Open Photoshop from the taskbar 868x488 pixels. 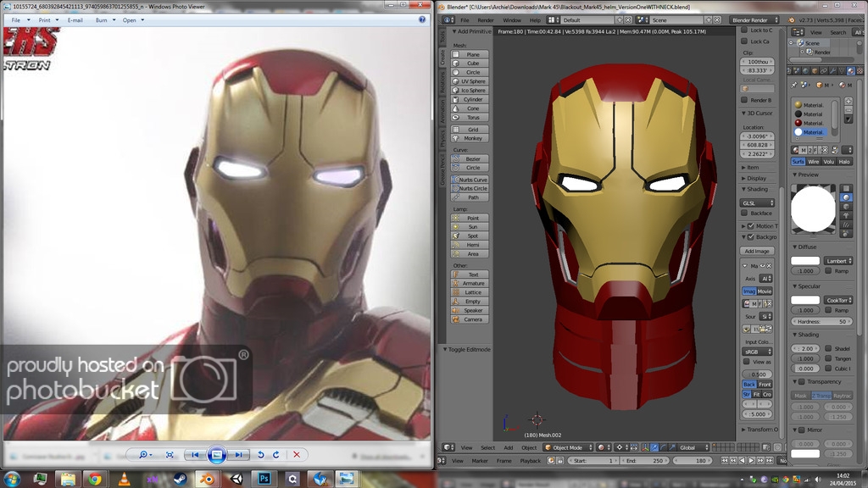pyautogui.click(x=264, y=479)
